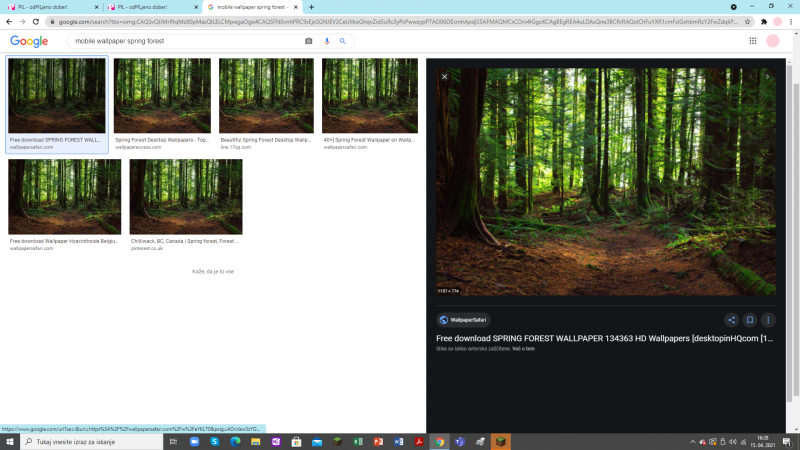The width and height of the screenshot is (800, 450).
Task: Select the Beautiful Spring Forest Desktop thumbnail
Action: tap(266, 96)
